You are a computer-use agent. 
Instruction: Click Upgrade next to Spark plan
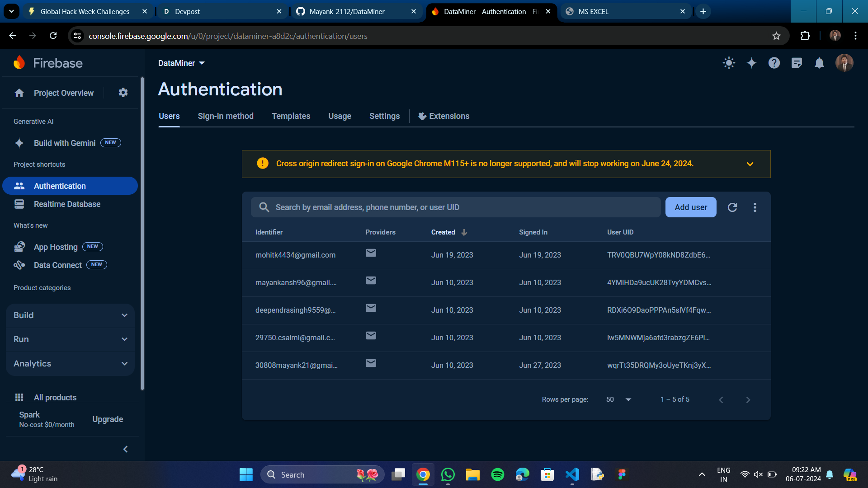[x=108, y=419]
